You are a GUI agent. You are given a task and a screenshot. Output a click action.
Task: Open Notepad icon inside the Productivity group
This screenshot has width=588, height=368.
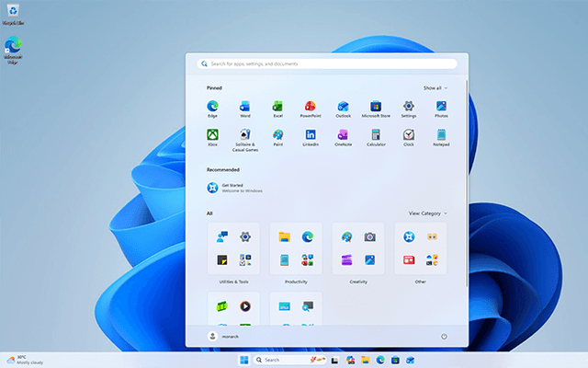pos(284,259)
